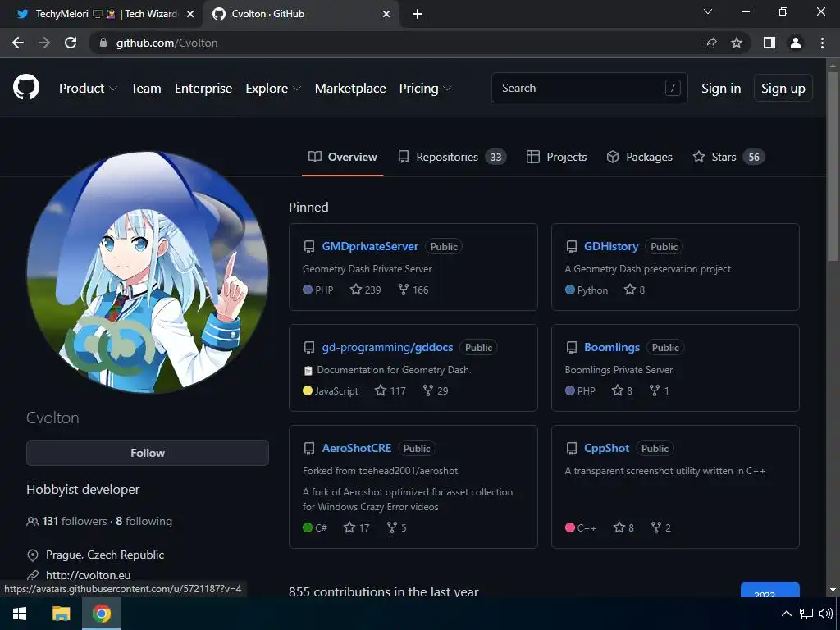Open the GMDprivateServer repository link
Screen dimensions: 840x630
[370, 246]
